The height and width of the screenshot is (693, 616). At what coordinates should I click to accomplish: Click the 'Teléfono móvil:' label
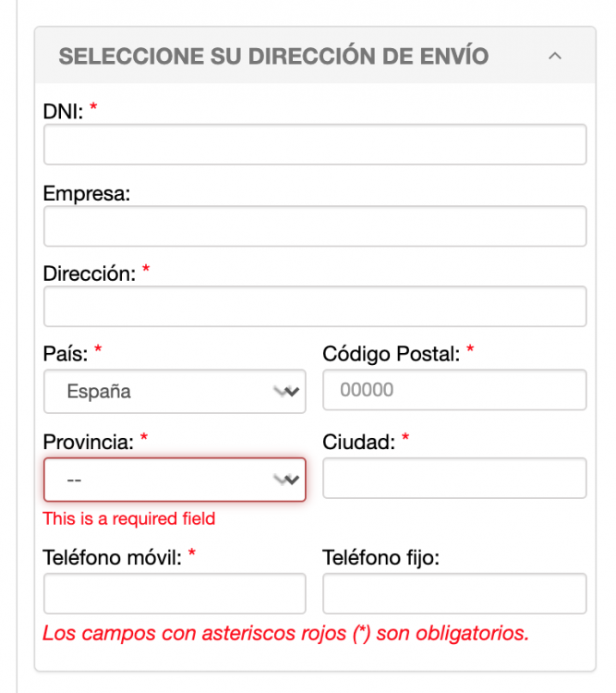(112, 557)
